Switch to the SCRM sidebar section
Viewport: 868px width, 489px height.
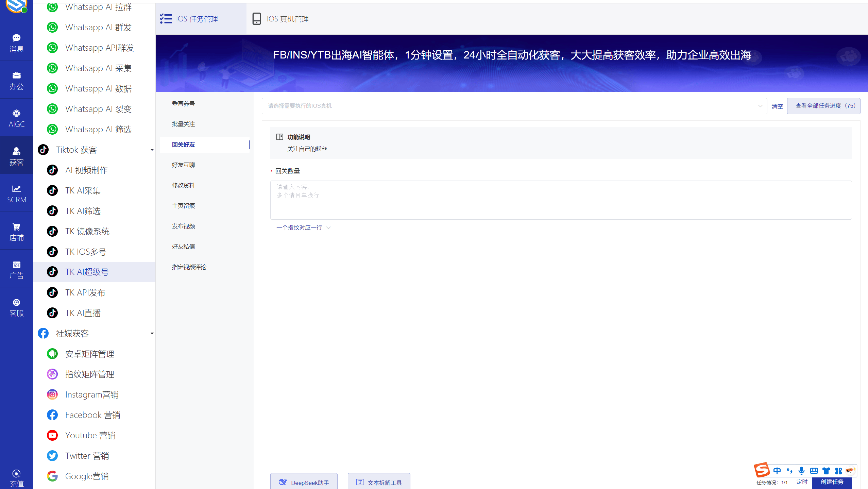click(x=16, y=194)
